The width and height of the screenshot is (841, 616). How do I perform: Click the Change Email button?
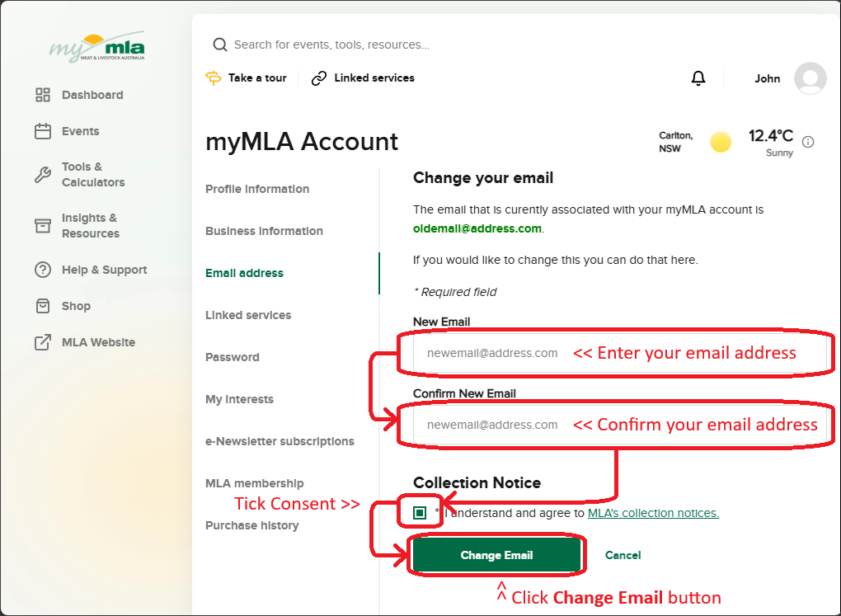(496, 555)
